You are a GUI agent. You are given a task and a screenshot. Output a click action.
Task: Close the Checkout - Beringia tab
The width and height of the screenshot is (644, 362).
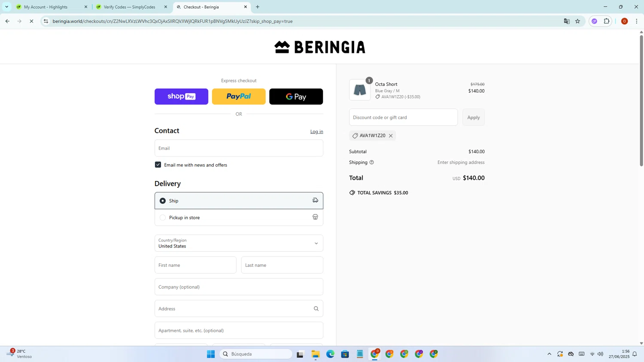(x=246, y=7)
